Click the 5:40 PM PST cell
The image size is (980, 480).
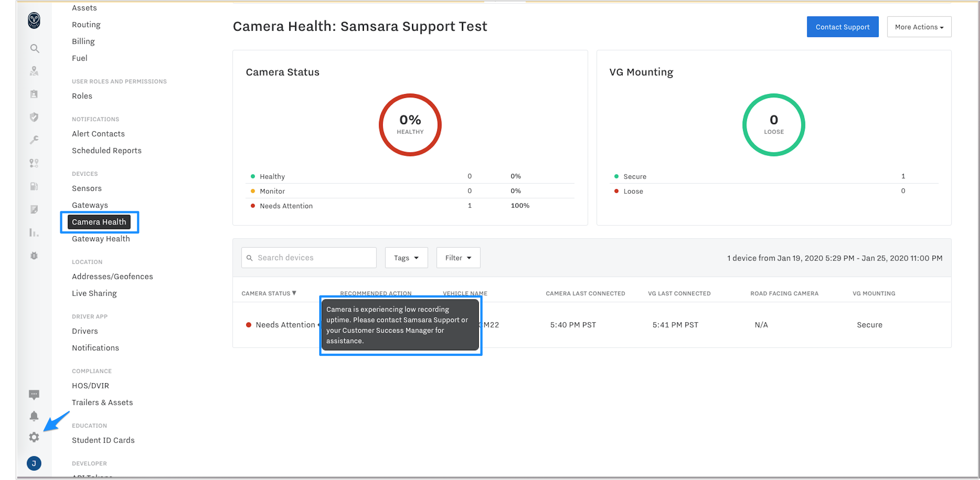pos(573,325)
